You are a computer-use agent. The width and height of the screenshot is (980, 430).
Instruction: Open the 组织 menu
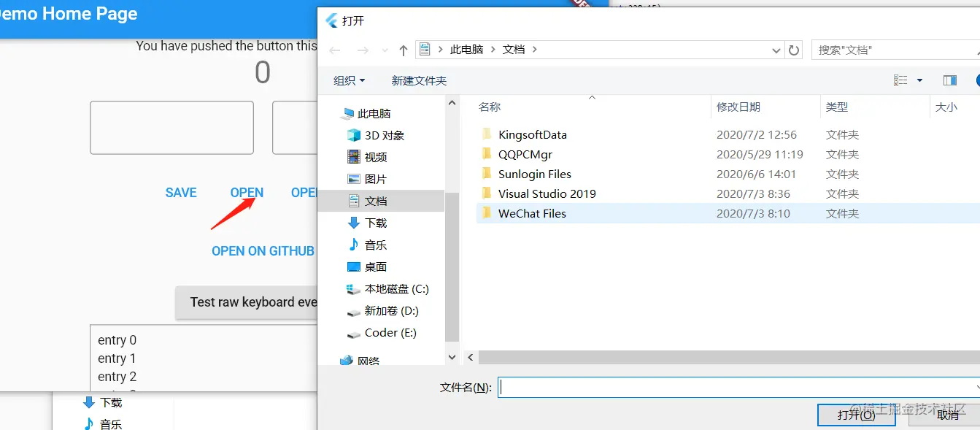tap(350, 80)
